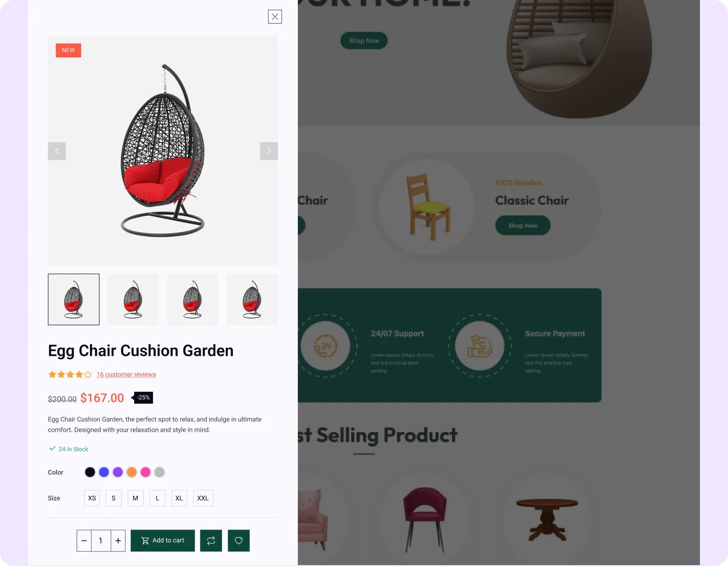Click the star rating icons
Viewport: 728px width, 566px height.
[70, 374]
